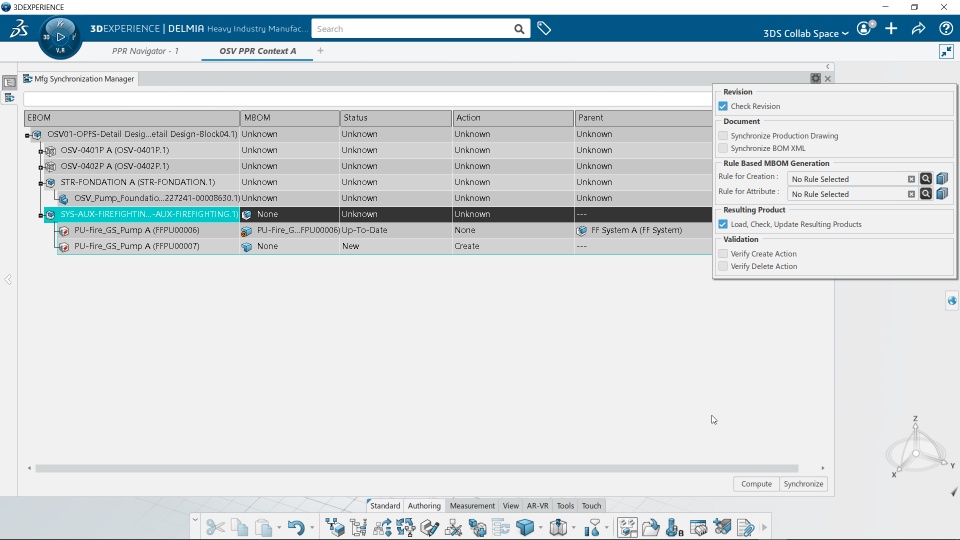Click the pencil edit icon in bottom toolbar
This screenshot has height=540, width=960.
point(429,527)
